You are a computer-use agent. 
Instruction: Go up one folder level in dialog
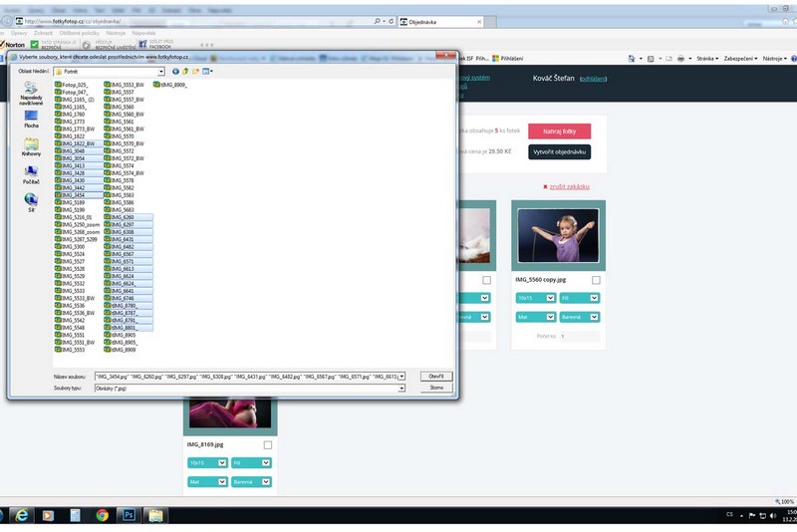[x=185, y=72]
